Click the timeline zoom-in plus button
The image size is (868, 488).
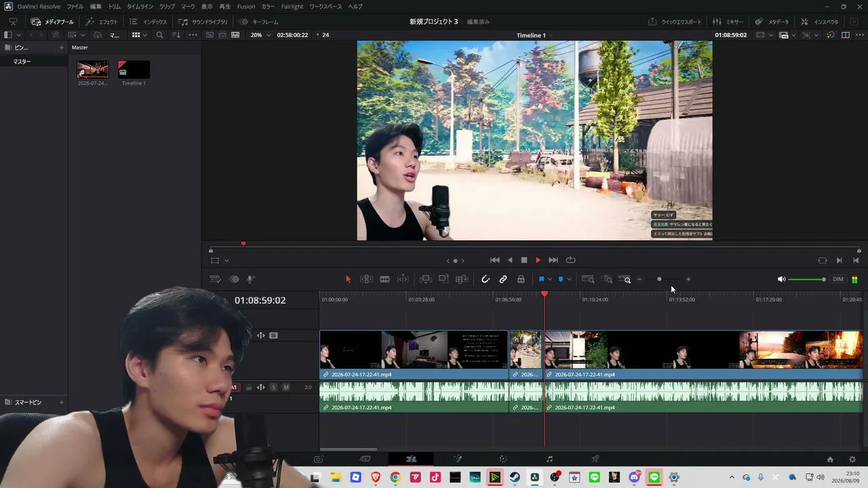point(688,279)
